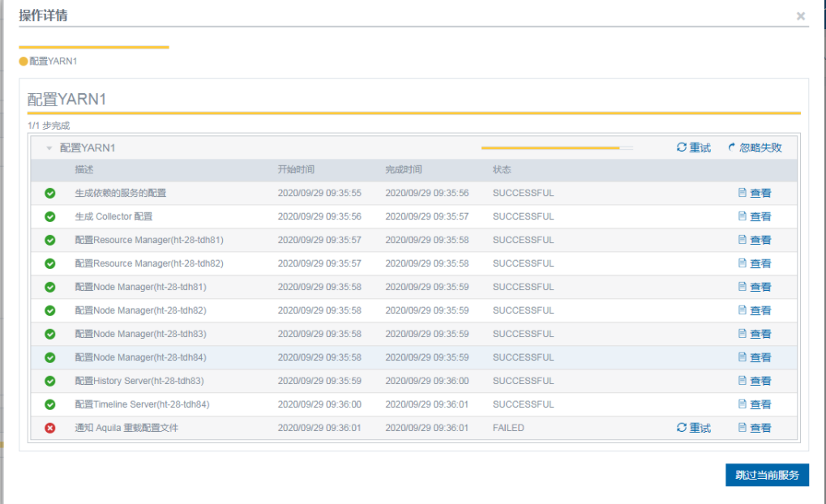Viewport: 826px width, 504px height.
Task: Click green check icon beside 生成 Collector 配置
Action: point(50,216)
